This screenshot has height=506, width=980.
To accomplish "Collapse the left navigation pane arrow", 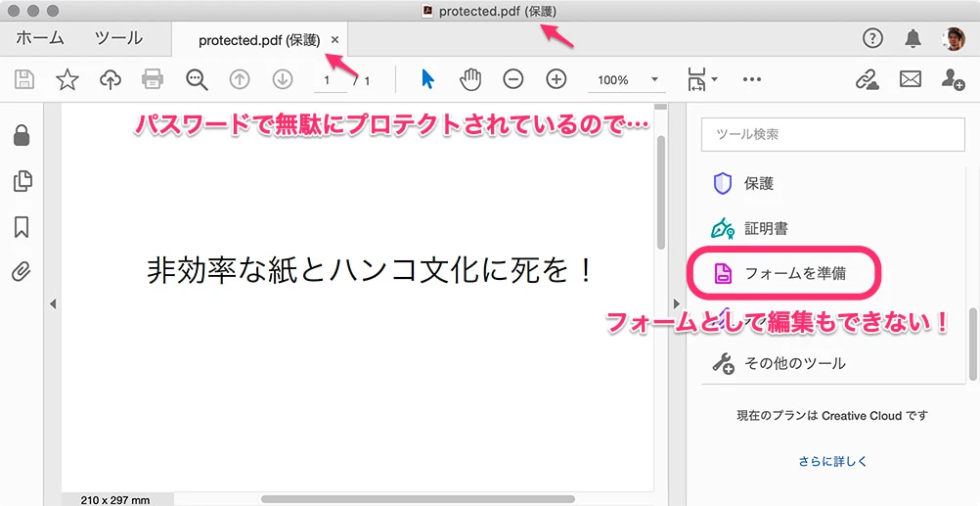I will (x=52, y=304).
